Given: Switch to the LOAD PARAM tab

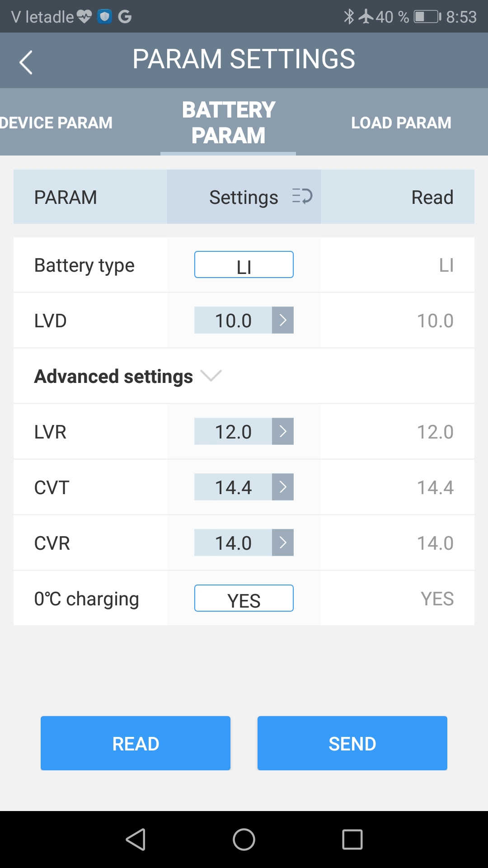Looking at the screenshot, I should 401,123.
